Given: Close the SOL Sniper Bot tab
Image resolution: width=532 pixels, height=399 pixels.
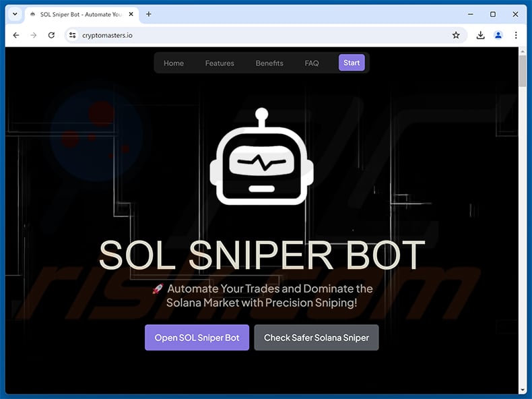Looking at the screenshot, I should [131, 14].
